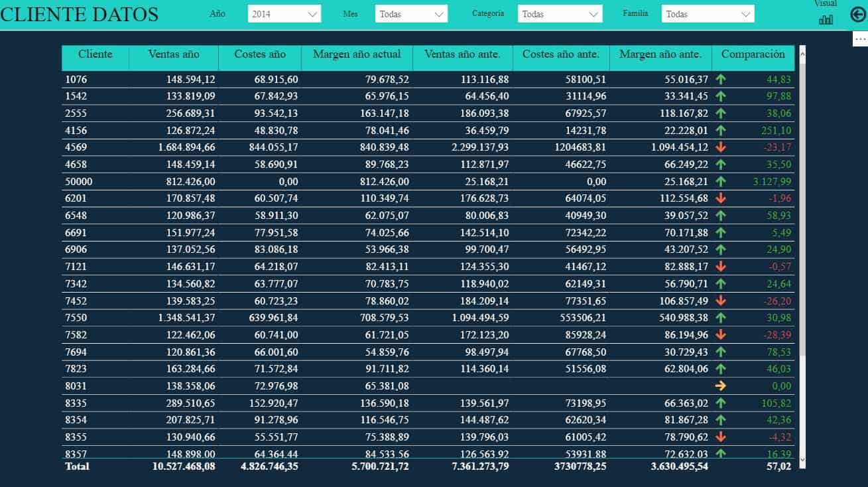
Task: Click red down arrow for client 7452
Action: [x=721, y=301]
